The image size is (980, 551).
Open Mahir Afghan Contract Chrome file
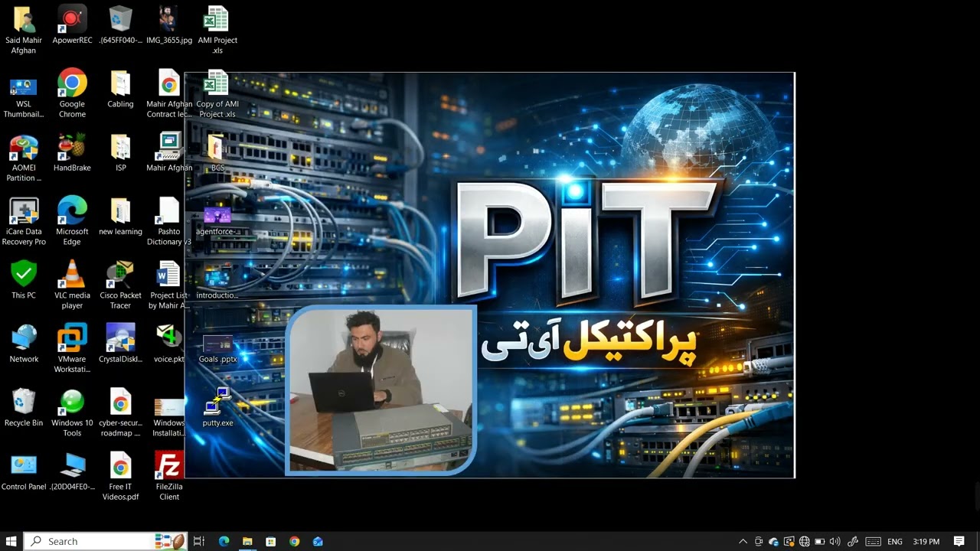pos(169,93)
